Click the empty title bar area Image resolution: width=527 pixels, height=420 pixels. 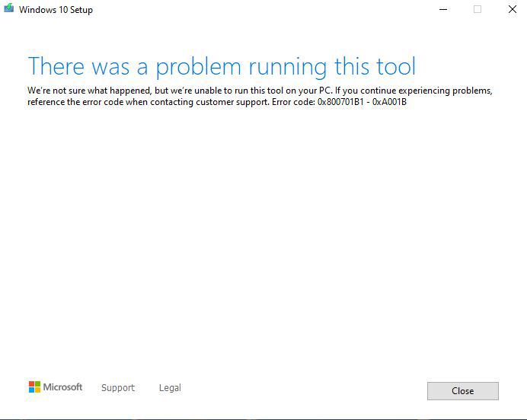click(262, 9)
